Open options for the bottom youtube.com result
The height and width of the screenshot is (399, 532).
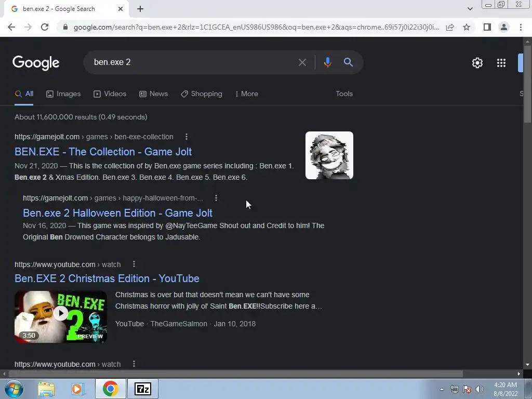click(134, 364)
